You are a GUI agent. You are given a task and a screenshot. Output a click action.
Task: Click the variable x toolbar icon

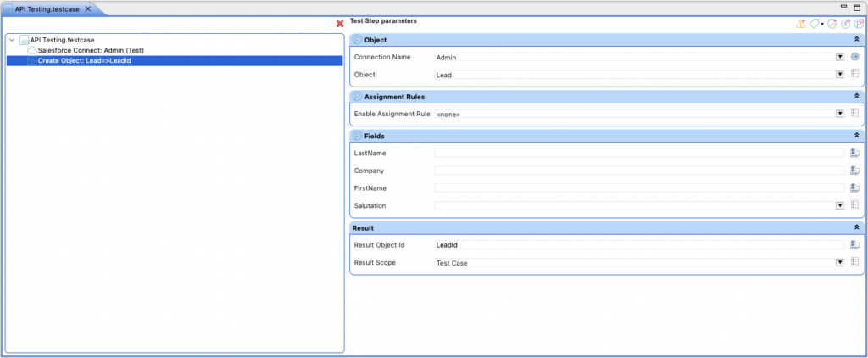845,24
